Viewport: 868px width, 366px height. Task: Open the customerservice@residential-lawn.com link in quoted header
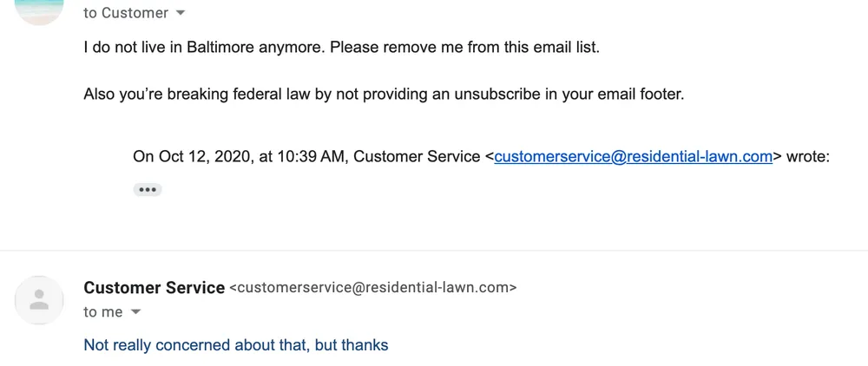[633, 156]
